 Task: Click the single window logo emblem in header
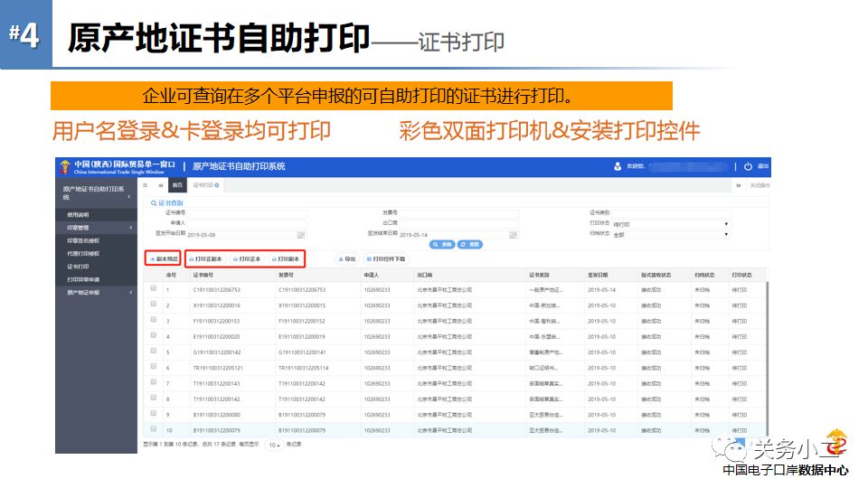pos(65,166)
